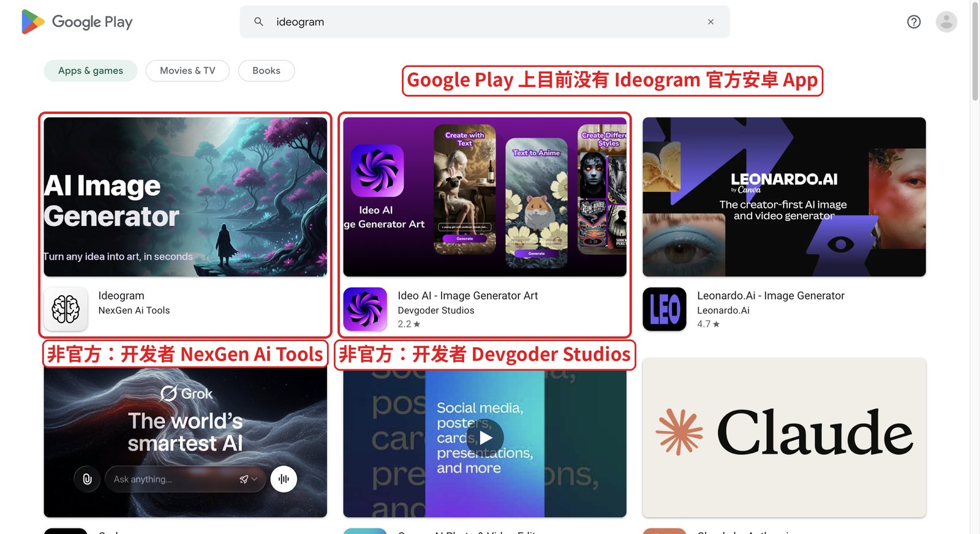Open Leonardo.Ai - Image Generator title
980x534 pixels.
(771, 296)
